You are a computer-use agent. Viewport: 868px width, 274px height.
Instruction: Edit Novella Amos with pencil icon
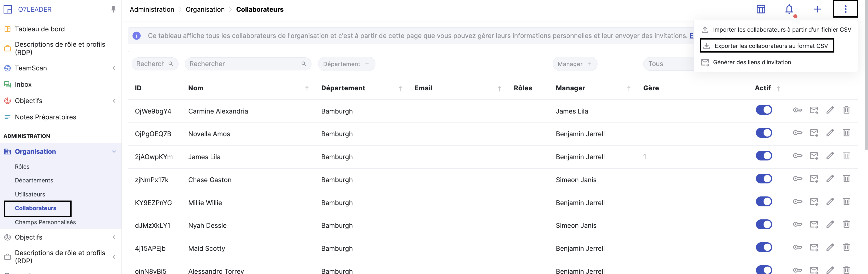pos(830,133)
